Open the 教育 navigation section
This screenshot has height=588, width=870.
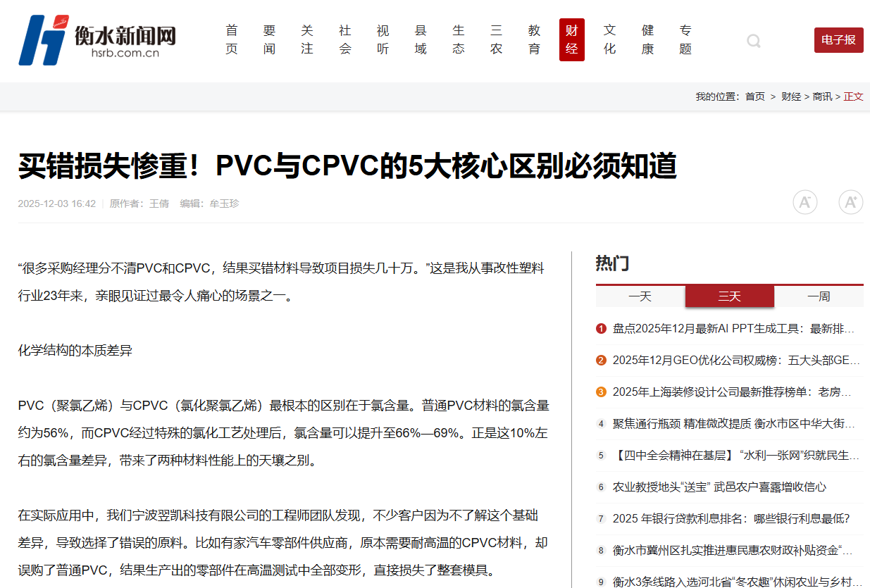[x=533, y=40]
